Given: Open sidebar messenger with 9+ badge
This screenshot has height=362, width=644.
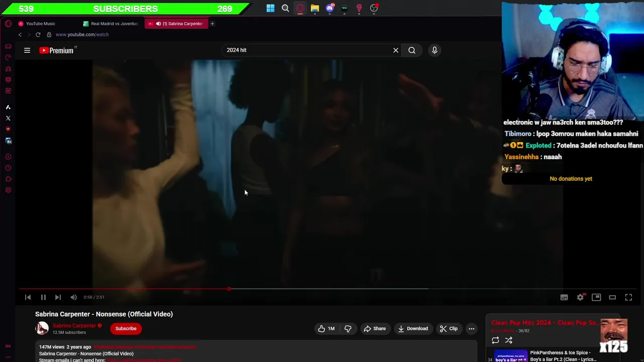Looking at the screenshot, I should [x=8, y=141].
